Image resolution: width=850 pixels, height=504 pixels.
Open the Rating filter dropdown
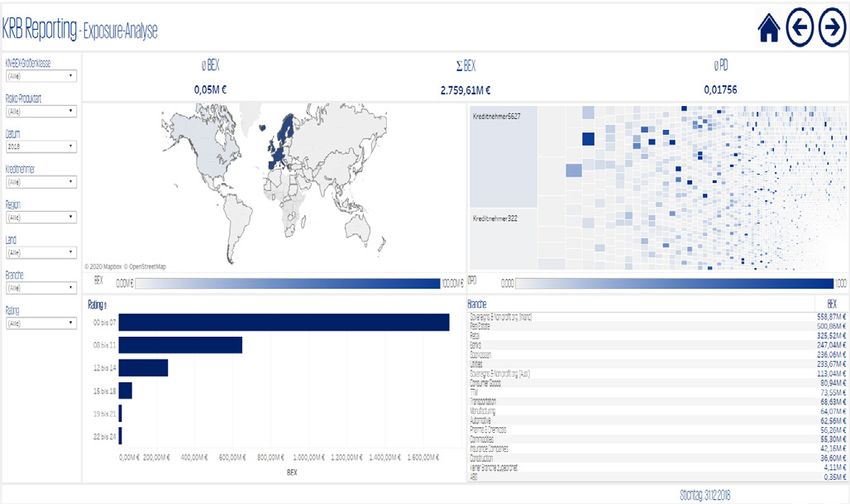(41, 324)
